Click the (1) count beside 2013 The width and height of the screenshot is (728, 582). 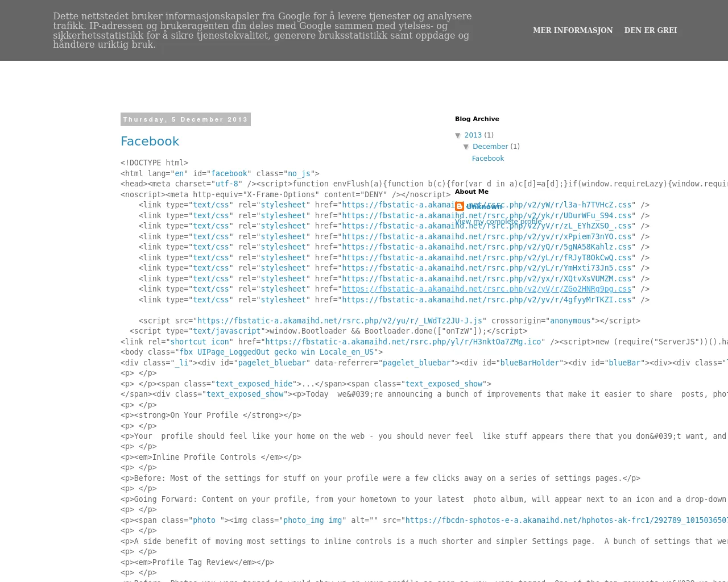click(489, 135)
